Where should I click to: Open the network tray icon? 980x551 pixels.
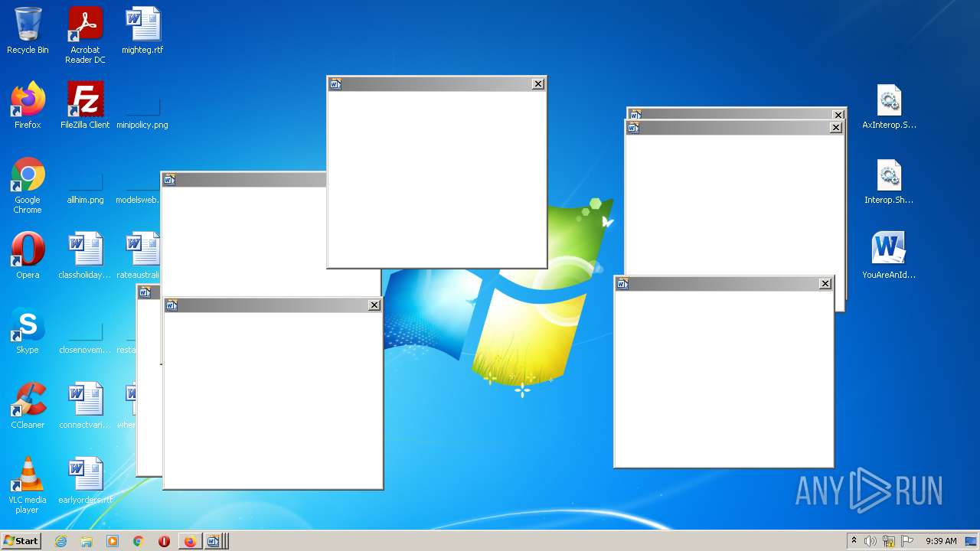pyautogui.click(x=889, y=541)
